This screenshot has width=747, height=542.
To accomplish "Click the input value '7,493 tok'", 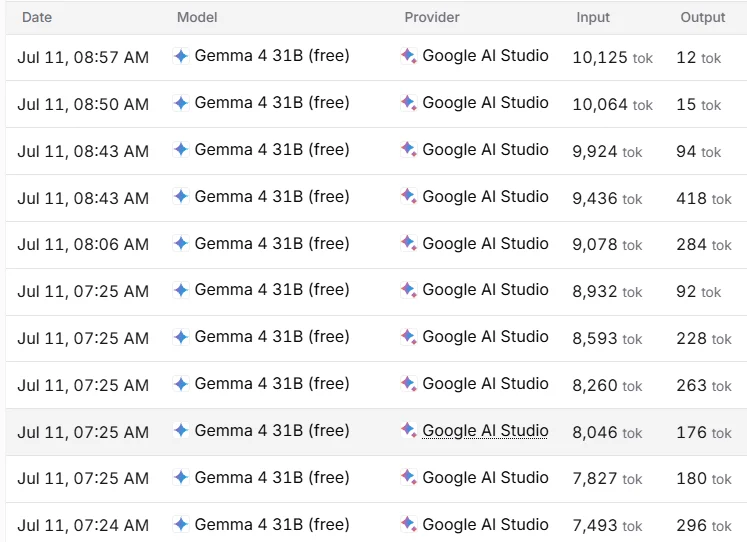I will [607, 526].
